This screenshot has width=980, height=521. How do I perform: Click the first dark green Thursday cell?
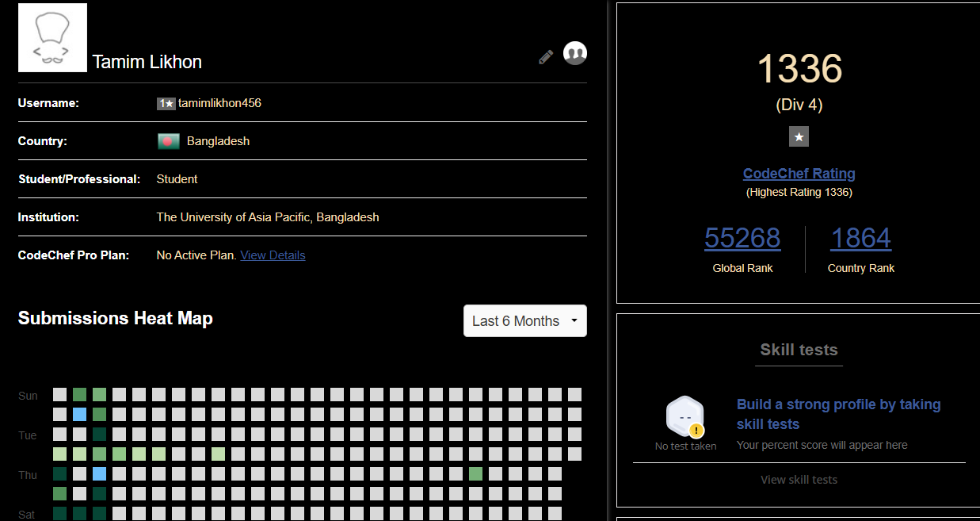coord(59,474)
